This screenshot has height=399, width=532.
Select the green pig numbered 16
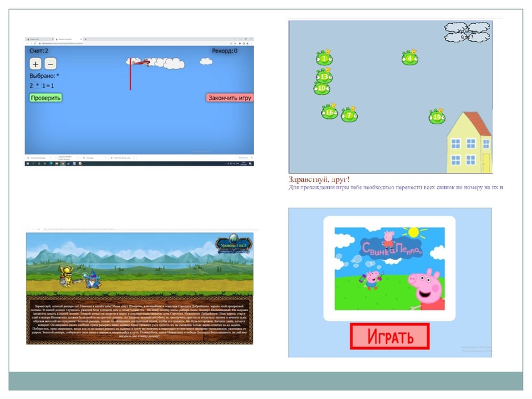329,113
